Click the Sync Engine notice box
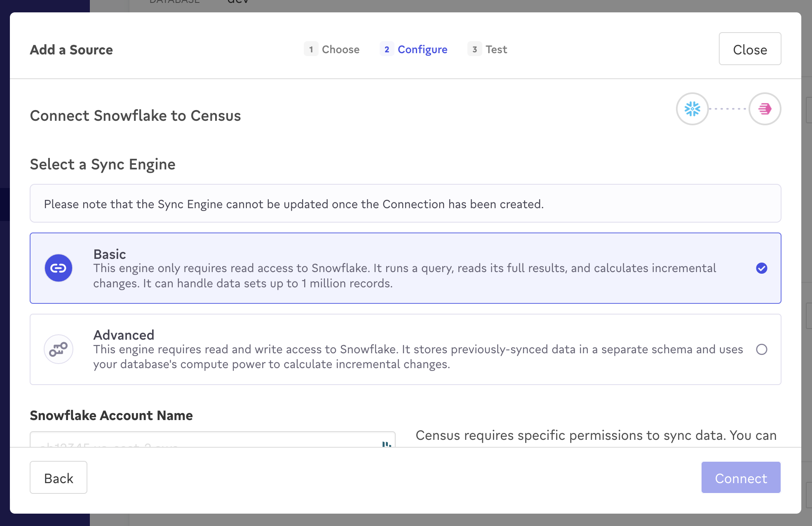This screenshot has height=526, width=812. [406, 204]
